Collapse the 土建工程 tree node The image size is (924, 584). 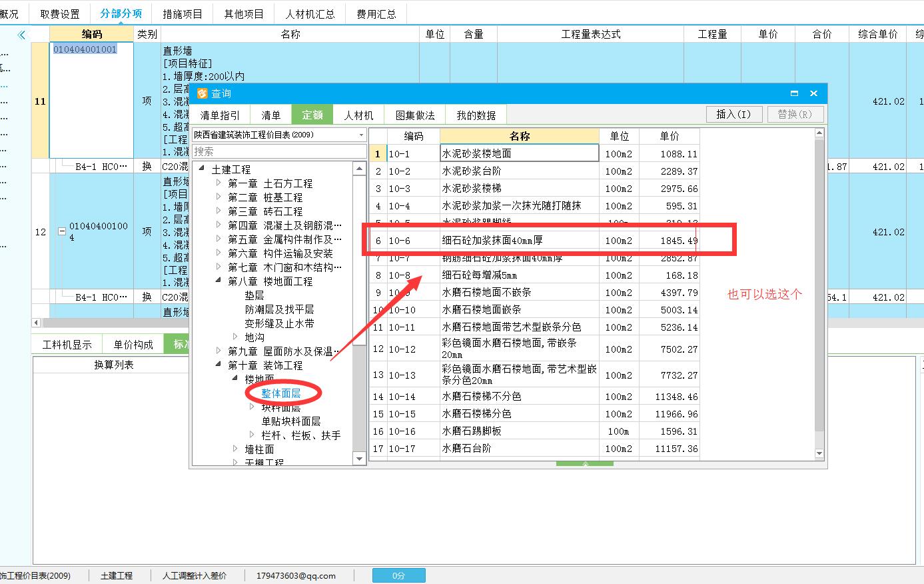(x=202, y=169)
